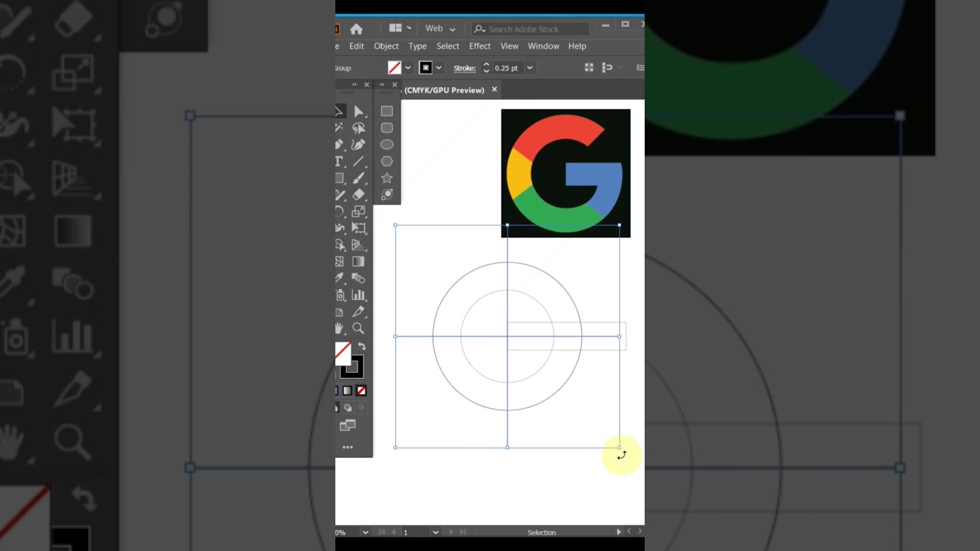Toggle Draw Behind mode

pyautogui.click(x=348, y=408)
